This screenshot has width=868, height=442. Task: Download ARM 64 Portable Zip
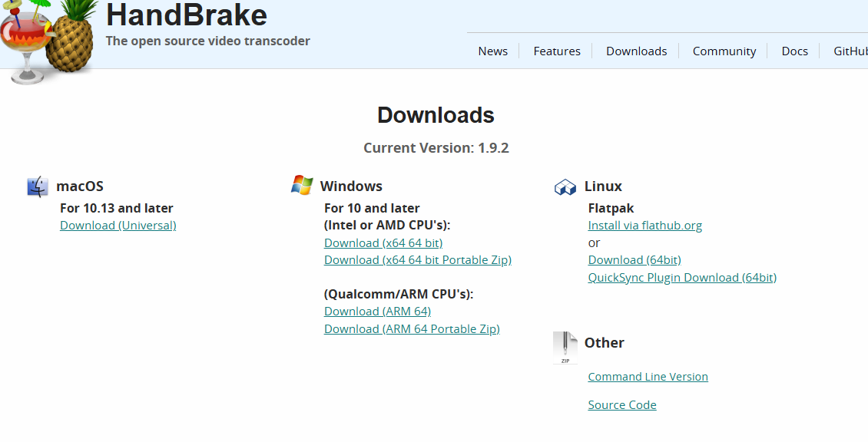coord(412,329)
